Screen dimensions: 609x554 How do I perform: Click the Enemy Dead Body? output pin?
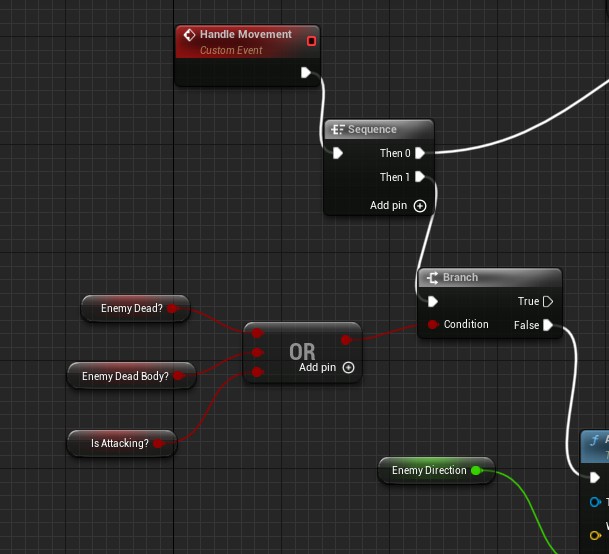pos(178,376)
